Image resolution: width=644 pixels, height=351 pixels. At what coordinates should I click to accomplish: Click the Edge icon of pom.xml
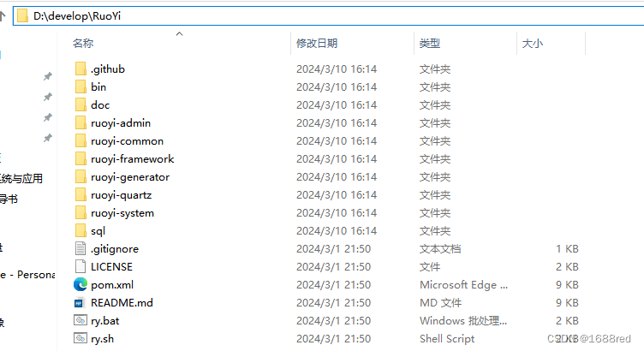(80, 284)
